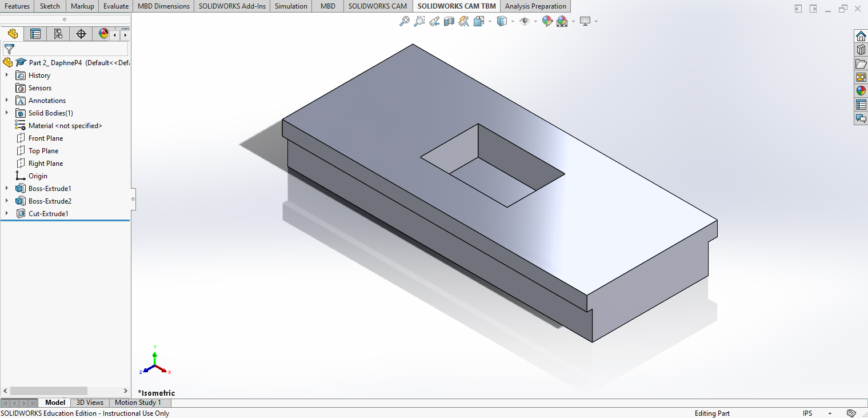Expand the History folder
The height and width of the screenshot is (418, 868).
click(x=7, y=75)
